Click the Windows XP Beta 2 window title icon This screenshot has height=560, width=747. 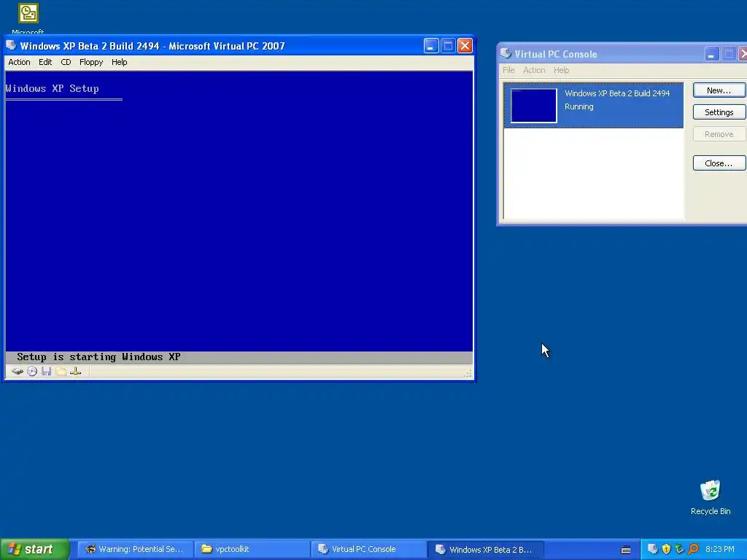coord(12,46)
